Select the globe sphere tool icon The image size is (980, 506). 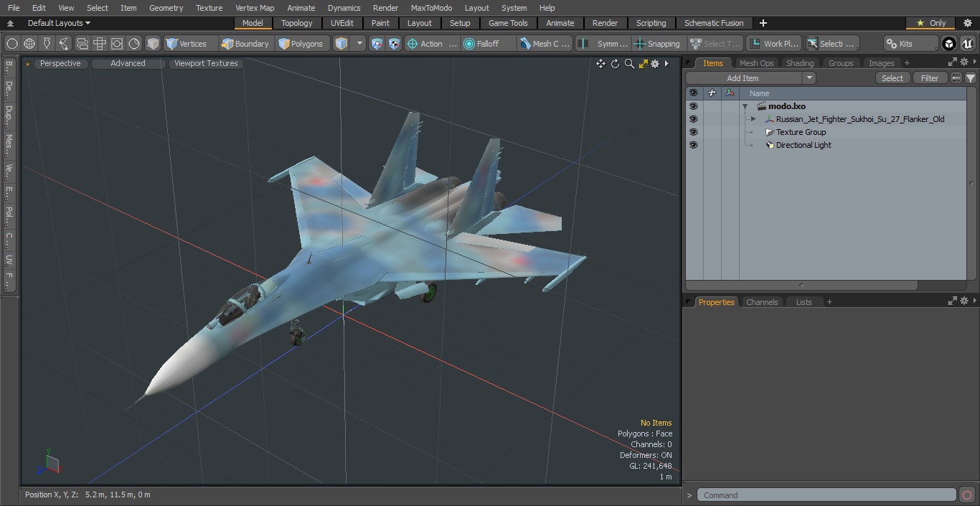pos(29,44)
